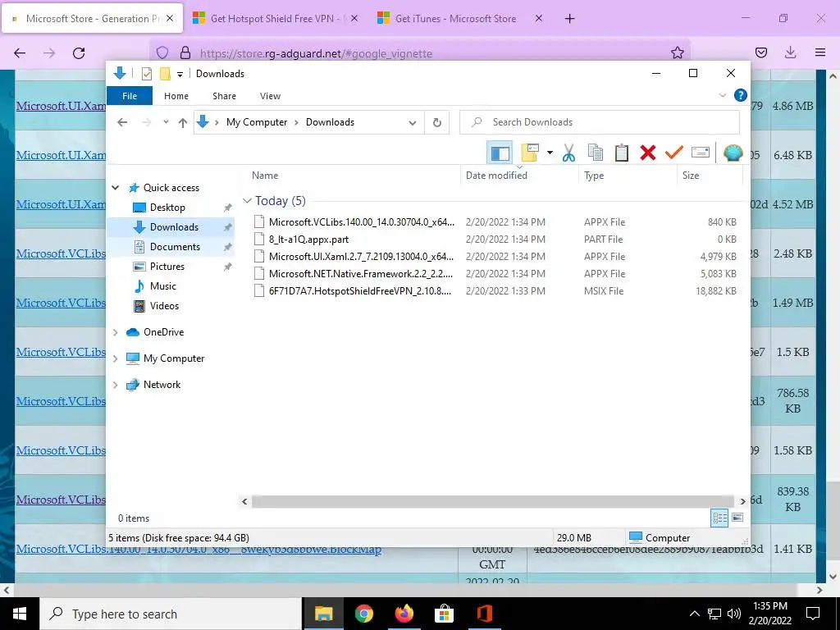Open Firefox downloads panel icon
840x630 pixels.
(x=790, y=52)
